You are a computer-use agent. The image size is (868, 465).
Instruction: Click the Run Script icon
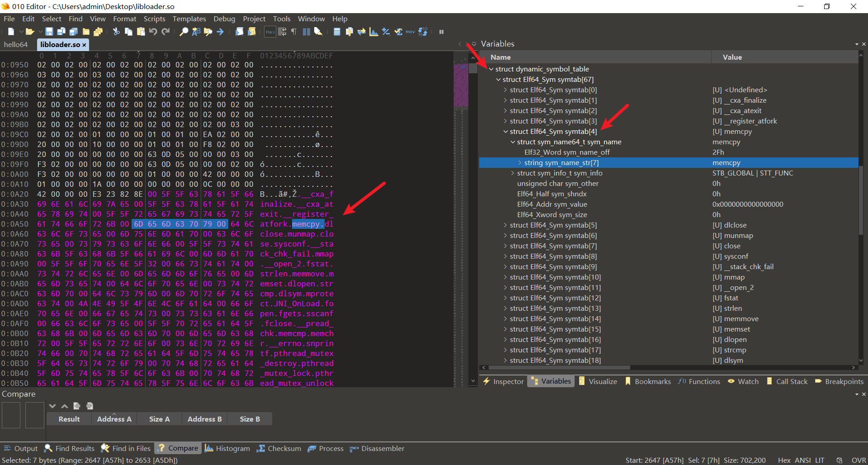[x=240, y=32]
